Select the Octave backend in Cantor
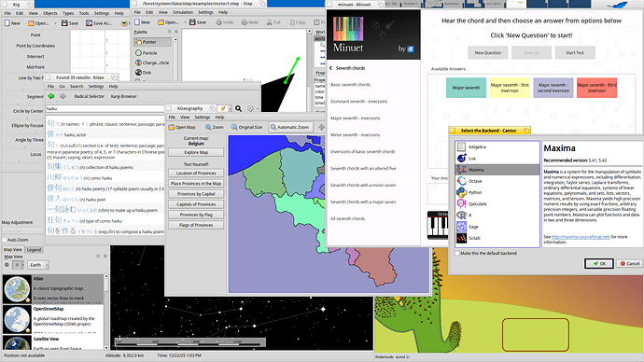Image resolution: width=644 pixels, height=362 pixels. pos(497,181)
